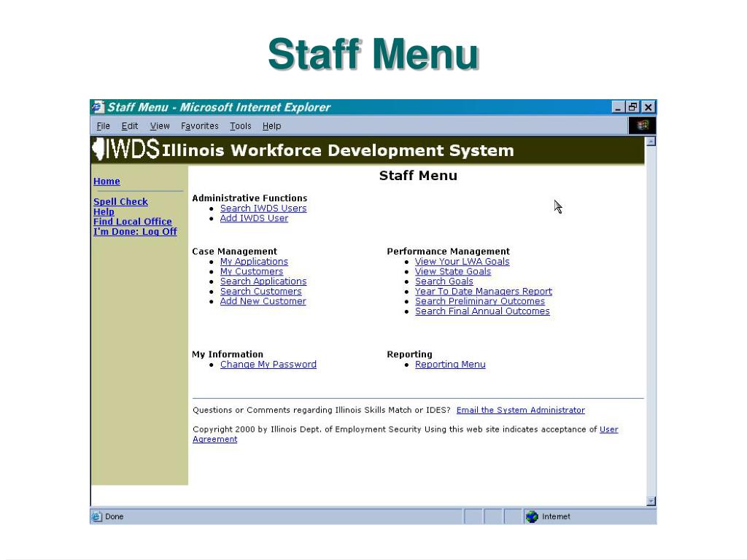Restore the Internet Explorer window
This screenshot has height=560, width=747.
coord(632,107)
